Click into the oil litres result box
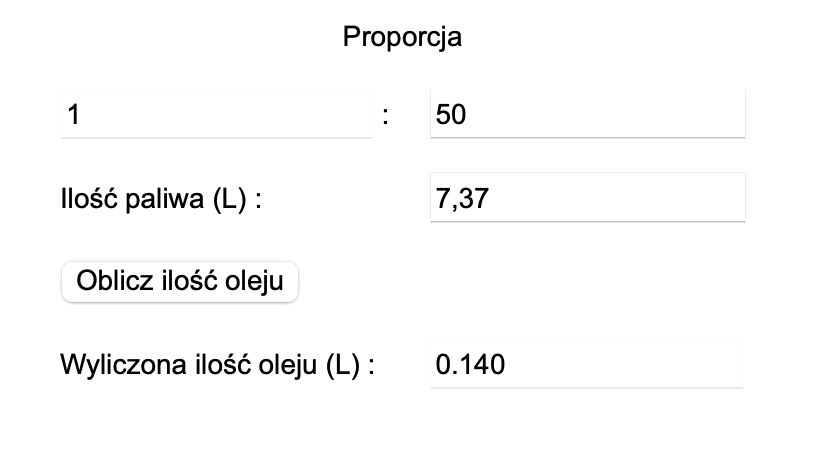The image size is (820, 462). pos(587,364)
